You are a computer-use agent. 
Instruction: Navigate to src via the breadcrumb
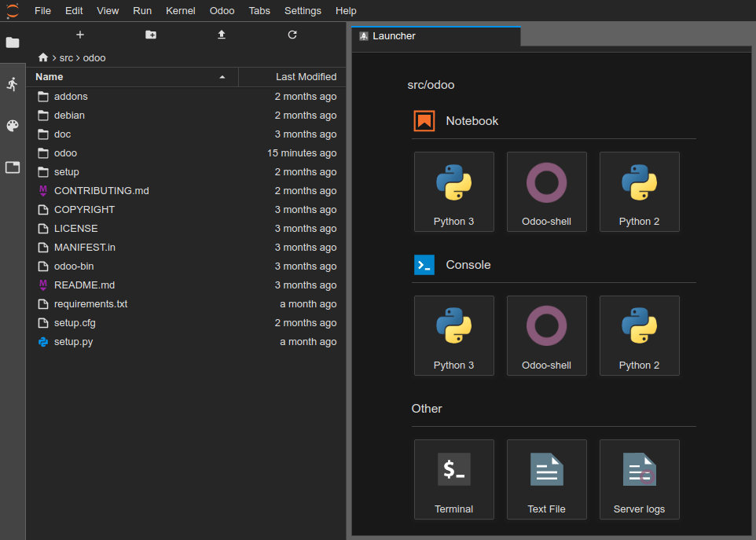point(68,57)
